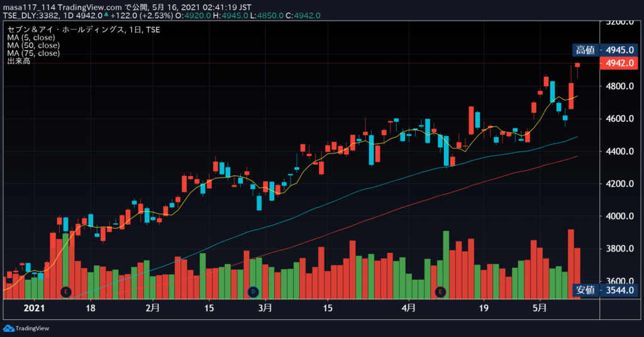
Task: Click the TradingView logo
Action: tap(26, 328)
